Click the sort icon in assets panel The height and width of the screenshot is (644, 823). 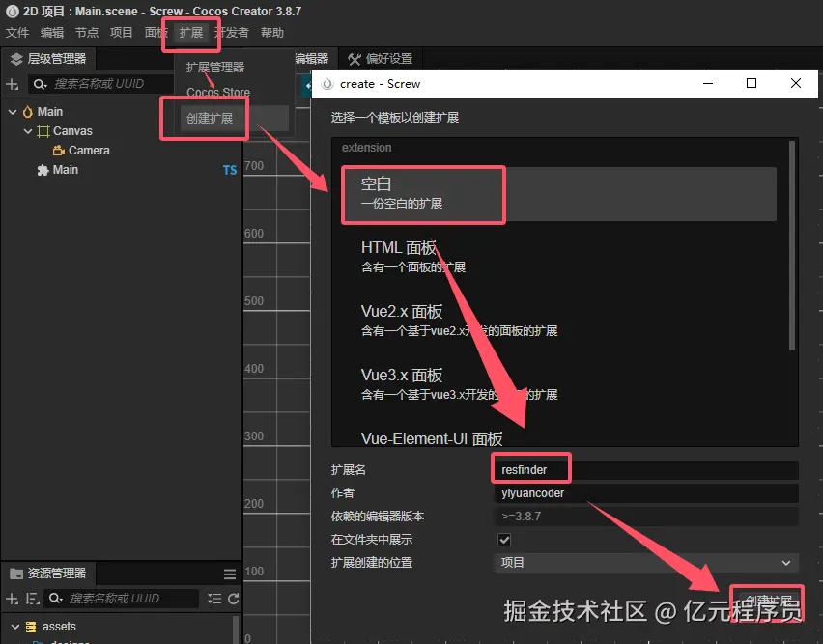(33, 599)
